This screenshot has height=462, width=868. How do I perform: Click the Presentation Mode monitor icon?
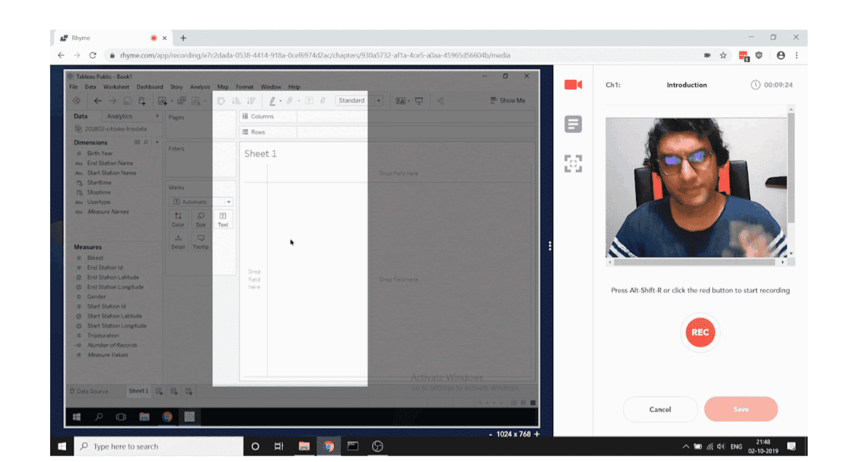click(x=419, y=101)
